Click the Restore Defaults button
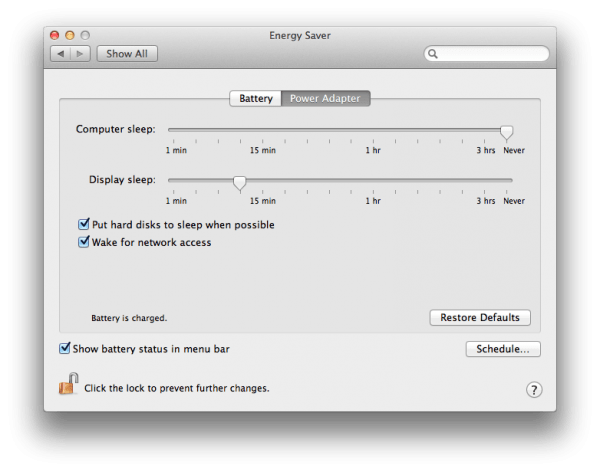Screen dimensions: 600x472 tap(480, 318)
